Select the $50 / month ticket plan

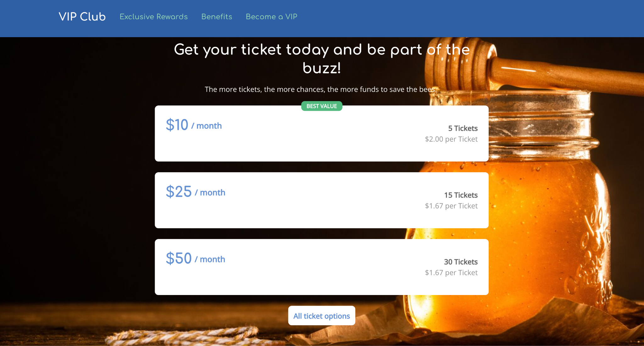pos(321,267)
